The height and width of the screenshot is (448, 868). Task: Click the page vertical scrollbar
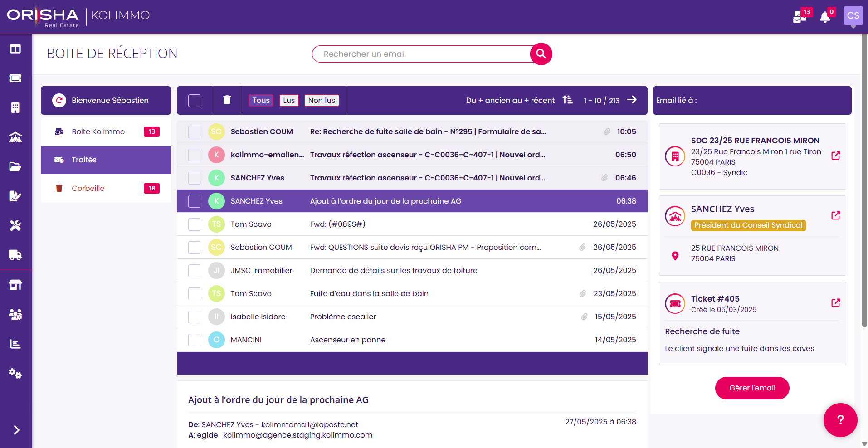click(x=864, y=181)
